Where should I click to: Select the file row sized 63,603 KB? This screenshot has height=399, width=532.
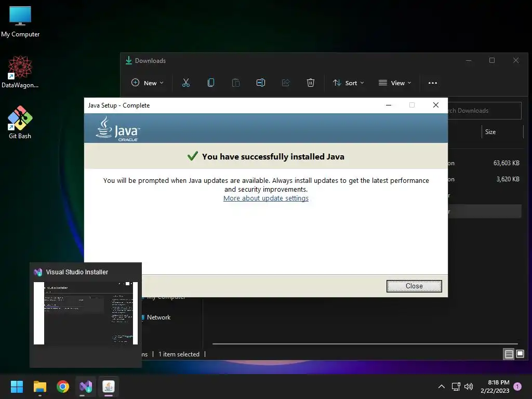point(485,163)
